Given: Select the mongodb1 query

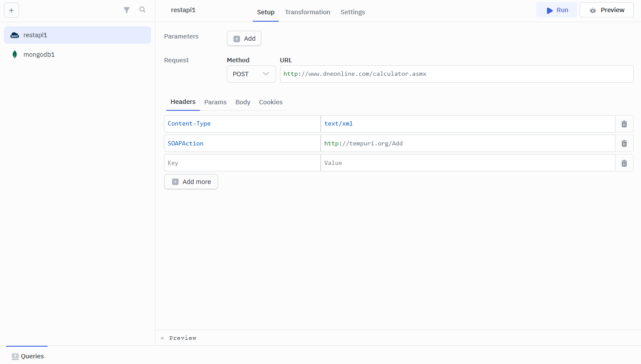Looking at the screenshot, I should tap(39, 55).
